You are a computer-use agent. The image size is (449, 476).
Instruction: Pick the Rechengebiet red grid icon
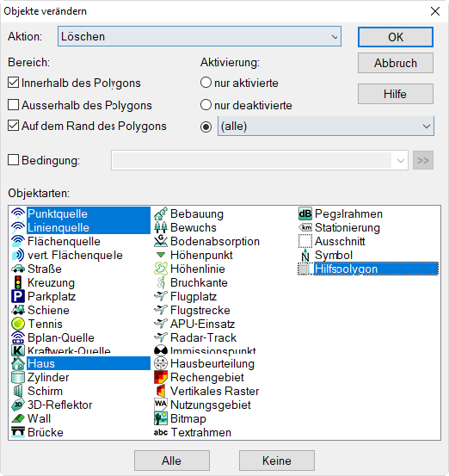161,377
